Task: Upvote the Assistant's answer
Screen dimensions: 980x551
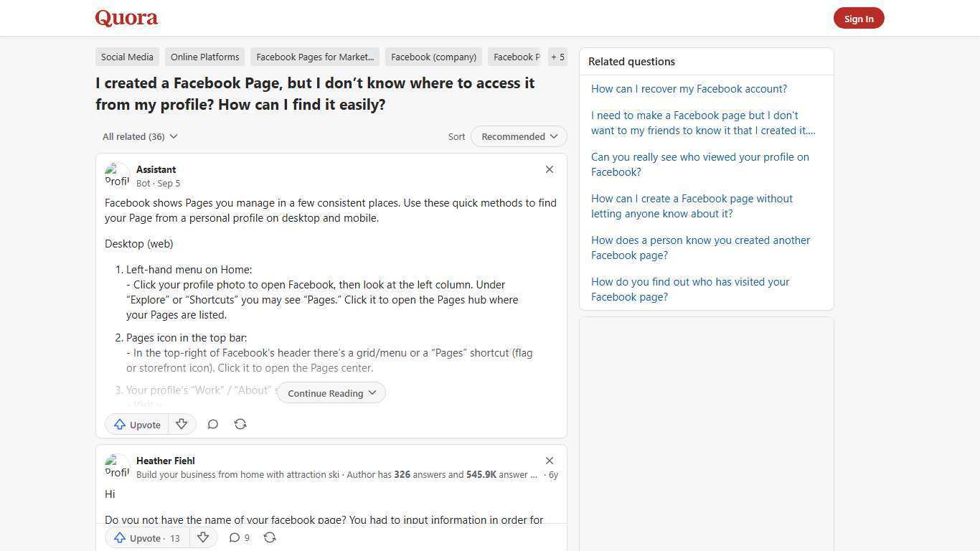Action: tap(136, 424)
